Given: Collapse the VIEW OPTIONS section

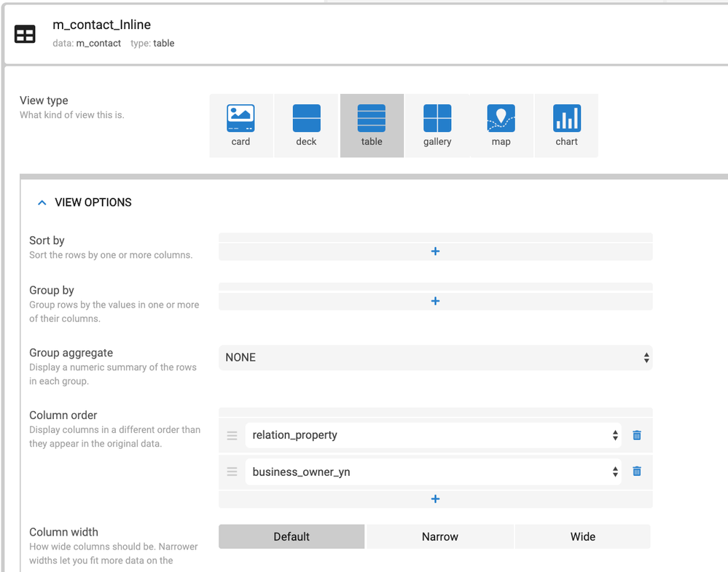Looking at the screenshot, I should tap(42, 203).
